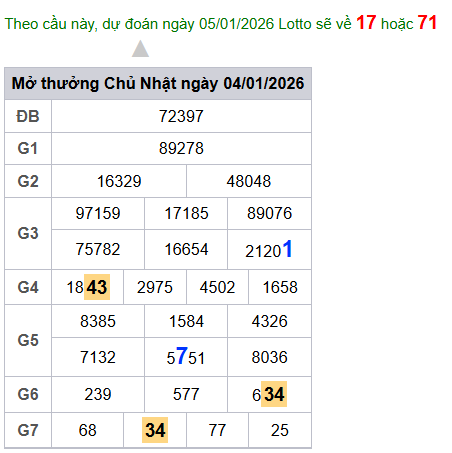Select G7 number 68
Image resolution: width=452 pixels, height=453 pixels.
[88, 430]
